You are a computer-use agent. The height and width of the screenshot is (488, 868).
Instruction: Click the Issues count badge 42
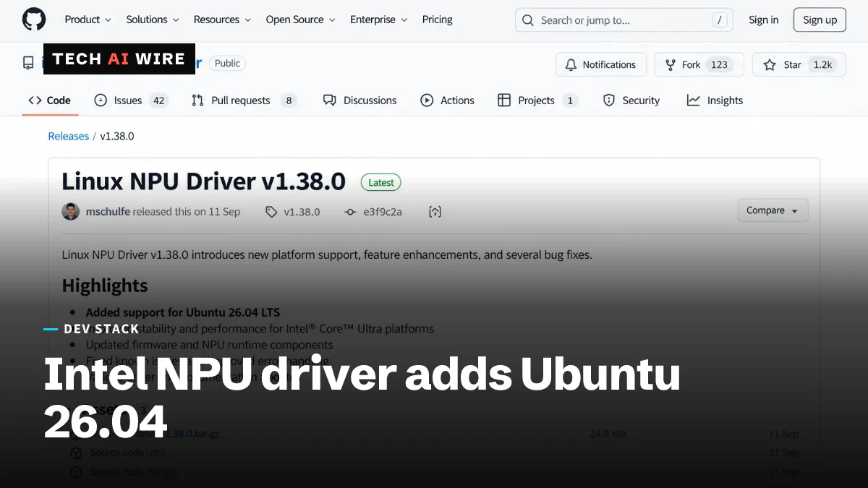coord(158,100)
